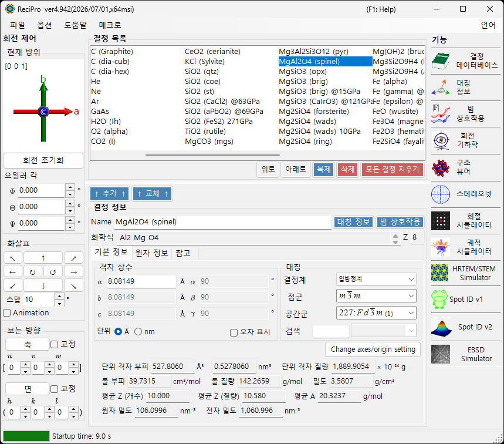Open the point group m3m dropdown
This screenshot has height=444, width=504.
click(x=376, y=295)
